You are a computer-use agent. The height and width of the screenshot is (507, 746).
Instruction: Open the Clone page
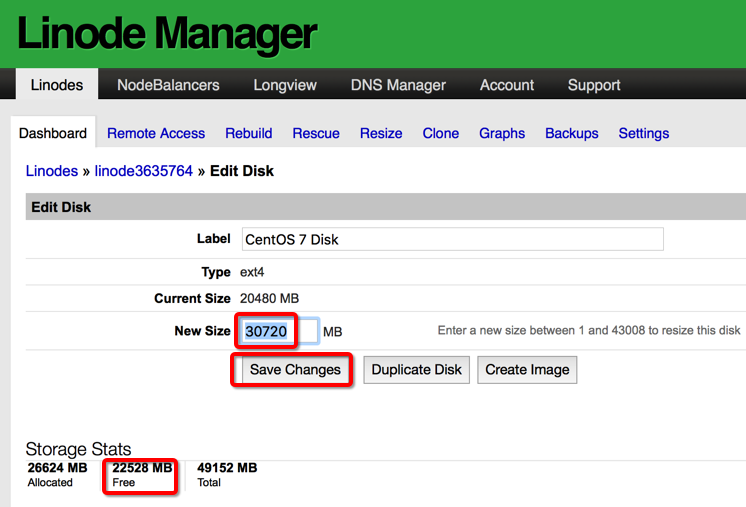(441, 133)
